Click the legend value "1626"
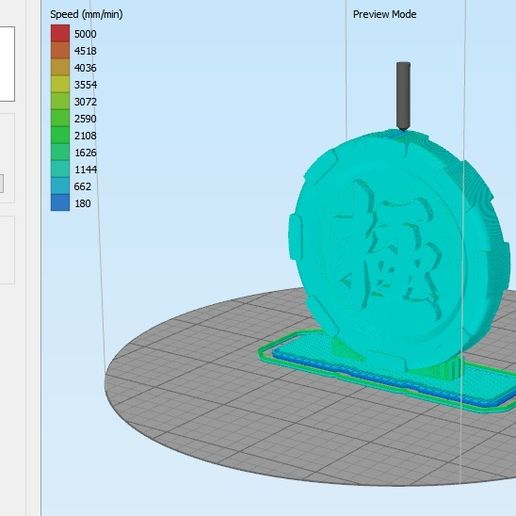This screenshot has width=516, height=516. [x=85, y=153]
